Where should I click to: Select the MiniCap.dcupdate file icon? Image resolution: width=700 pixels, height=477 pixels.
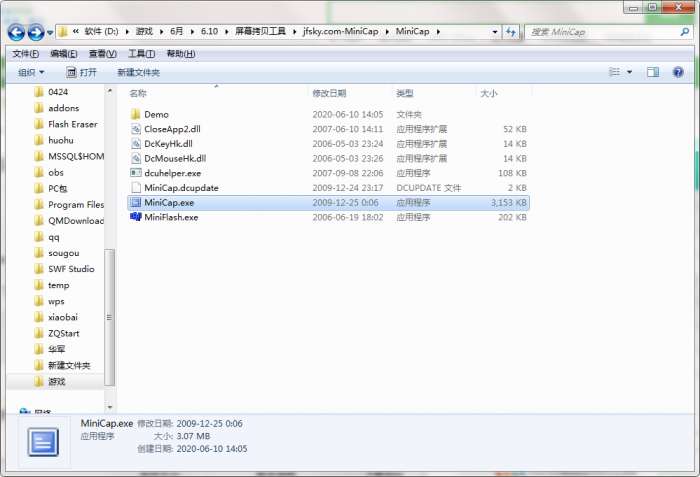tap(136, 188)
